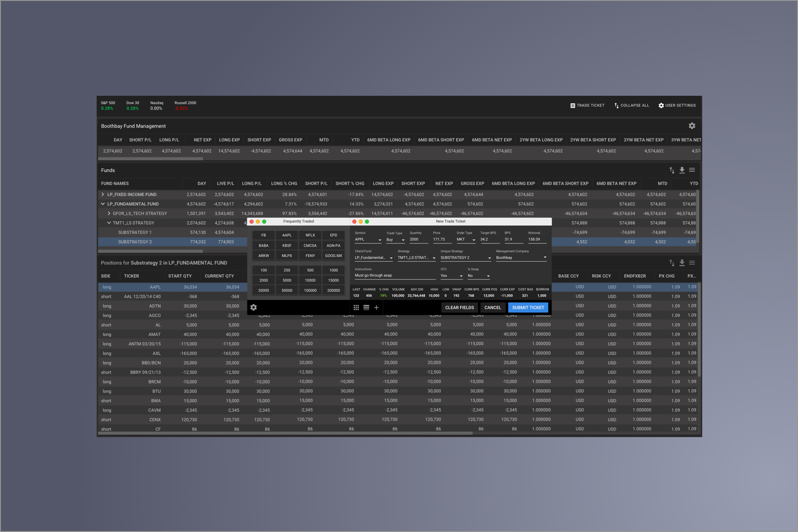798x532 pixels.
Task: Expand the GFOR_LS_TECH STRATEGY row
Action: pyautogui.click(x=109, y=213)
